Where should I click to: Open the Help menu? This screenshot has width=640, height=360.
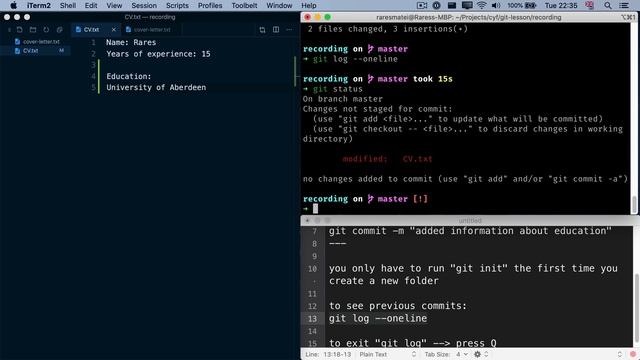(309, 5)
